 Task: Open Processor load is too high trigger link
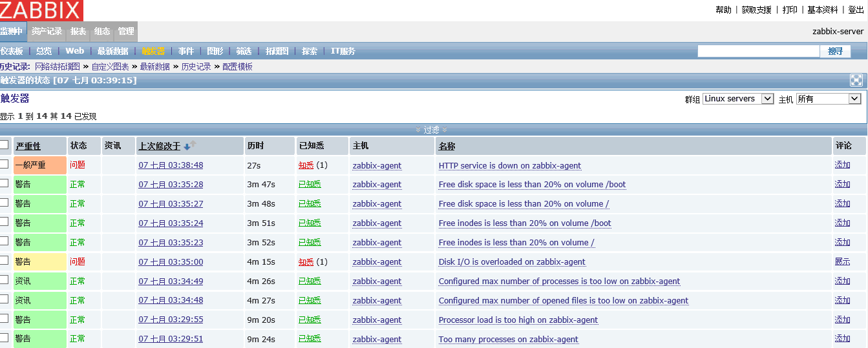[x=518, y=320]
